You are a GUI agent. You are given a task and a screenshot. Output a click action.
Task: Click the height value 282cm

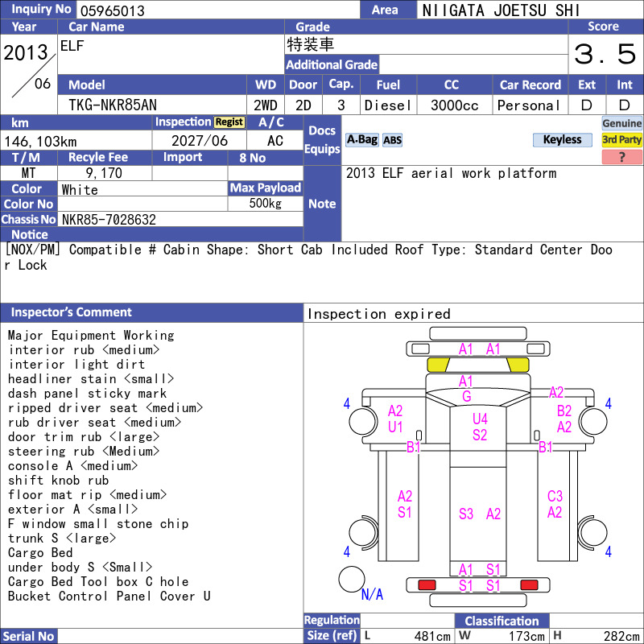pos(621,637)
